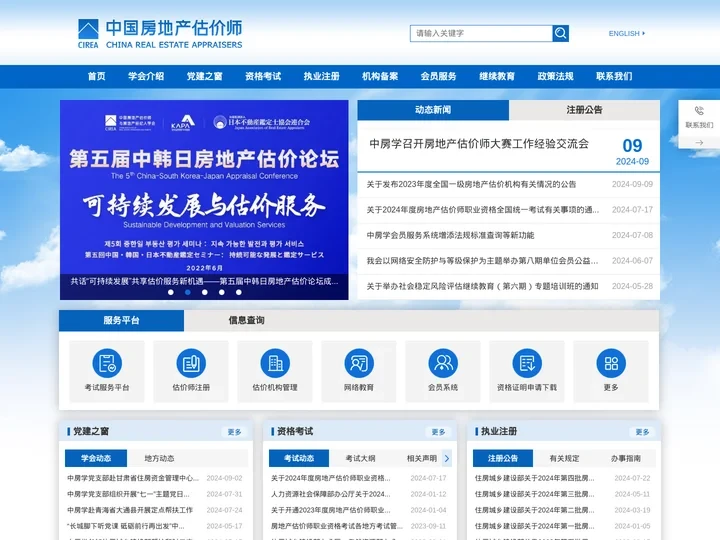The image size is (720, 540).
Task: Open the 估价机构管理 icon
Action: click(x=275, y=363)
